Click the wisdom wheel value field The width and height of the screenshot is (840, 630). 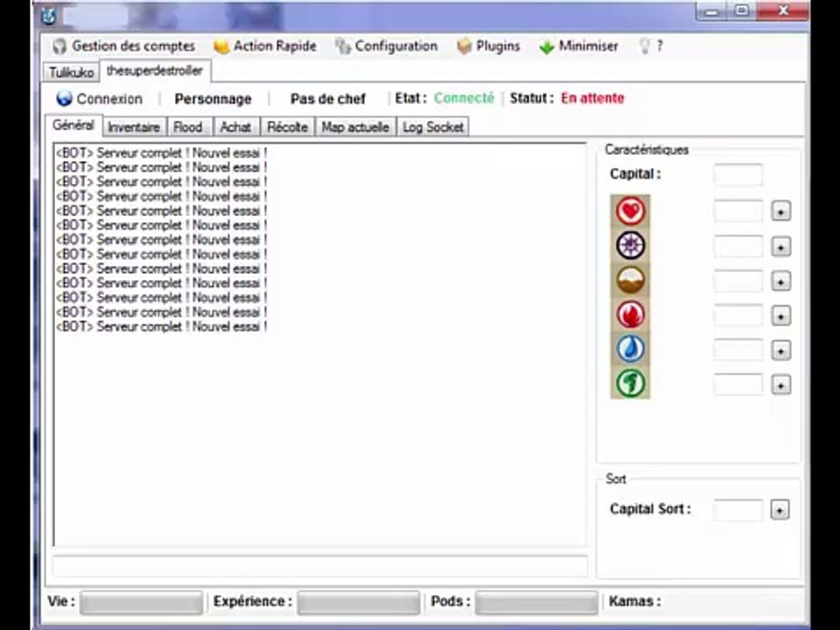click(x=738, y=247)
